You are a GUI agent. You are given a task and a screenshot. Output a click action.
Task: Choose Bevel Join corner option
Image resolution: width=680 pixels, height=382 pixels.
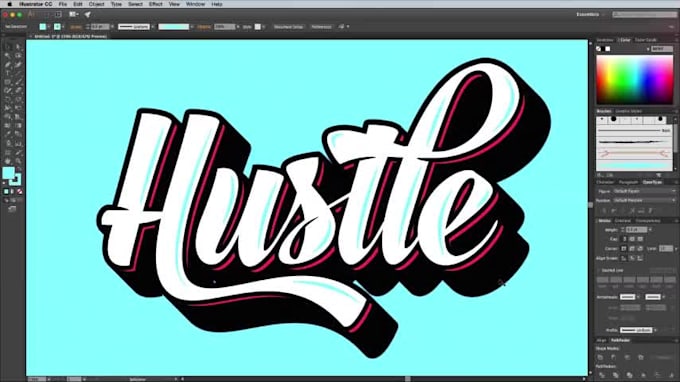pos(640,248)
